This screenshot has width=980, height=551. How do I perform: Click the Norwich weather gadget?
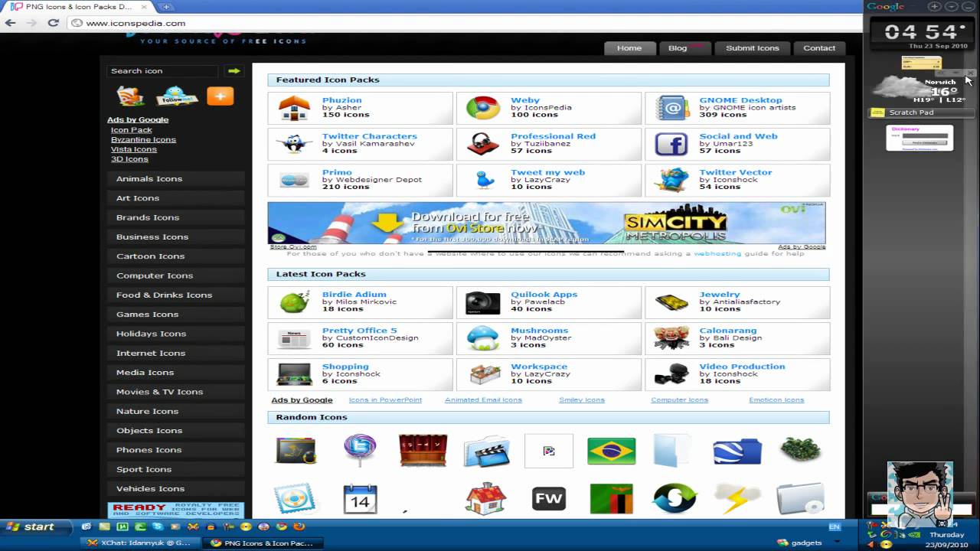(x=922, y=90)
